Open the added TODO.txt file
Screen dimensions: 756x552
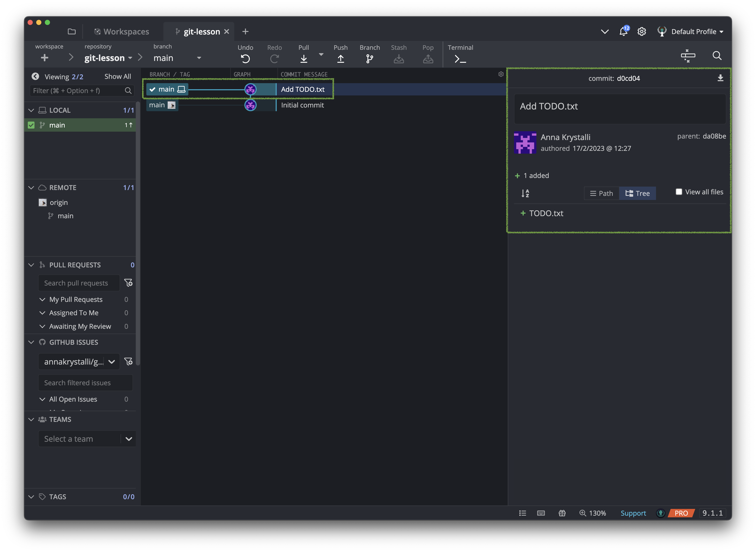coord(546,213)
